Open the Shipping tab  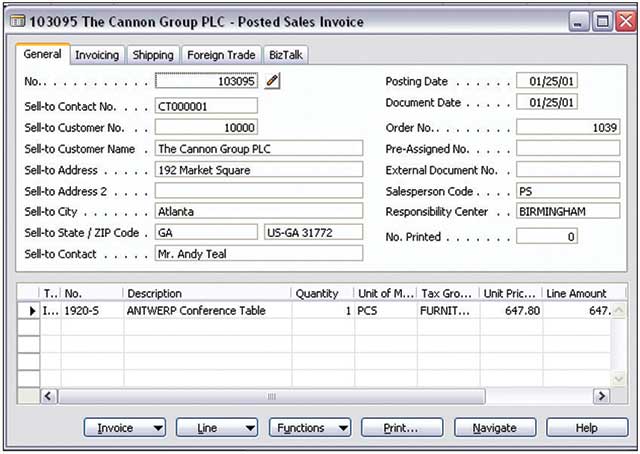[153, 56]
